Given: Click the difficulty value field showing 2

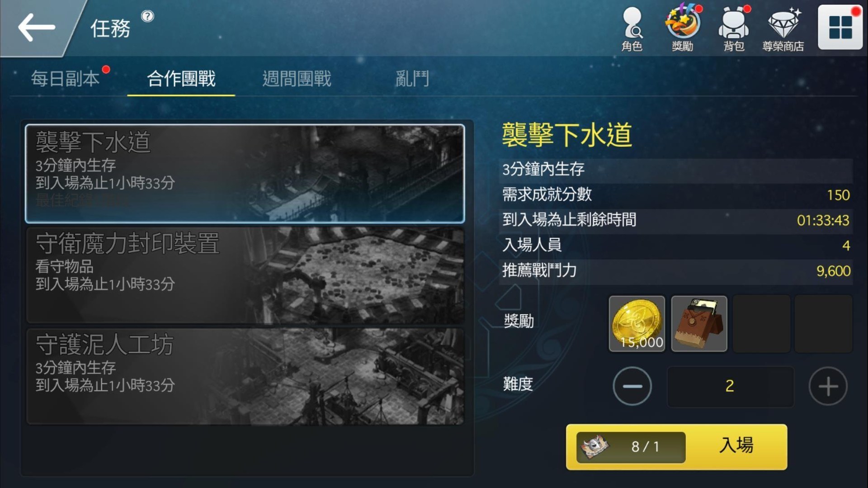Looking at the screenshot, I should (x=730, y=386).
